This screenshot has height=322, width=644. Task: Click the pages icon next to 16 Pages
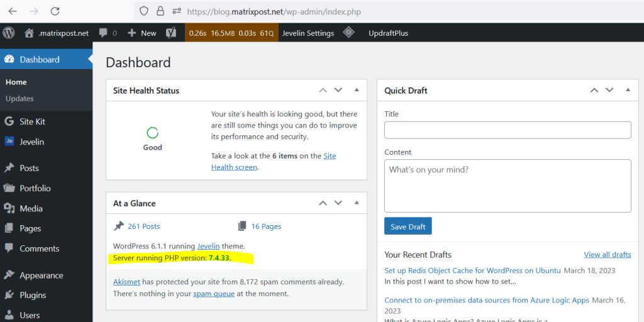242,226
